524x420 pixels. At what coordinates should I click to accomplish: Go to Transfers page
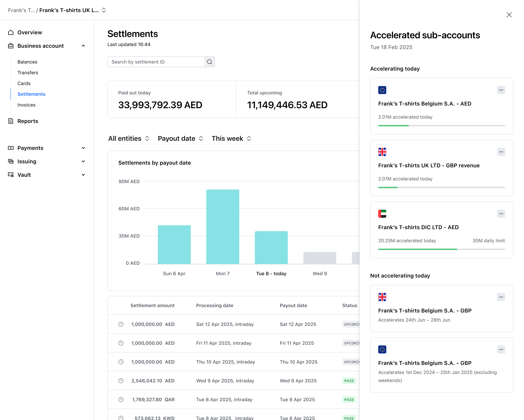tap(28, 72)
